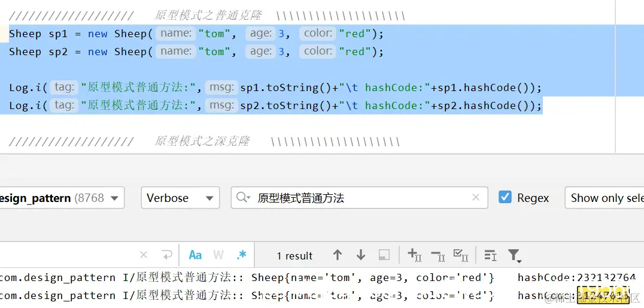This screenshot has width=644, height=308.
Task: Click the 'Sheep sp1 = new Sheep' code line
Action: coord(196,34)
